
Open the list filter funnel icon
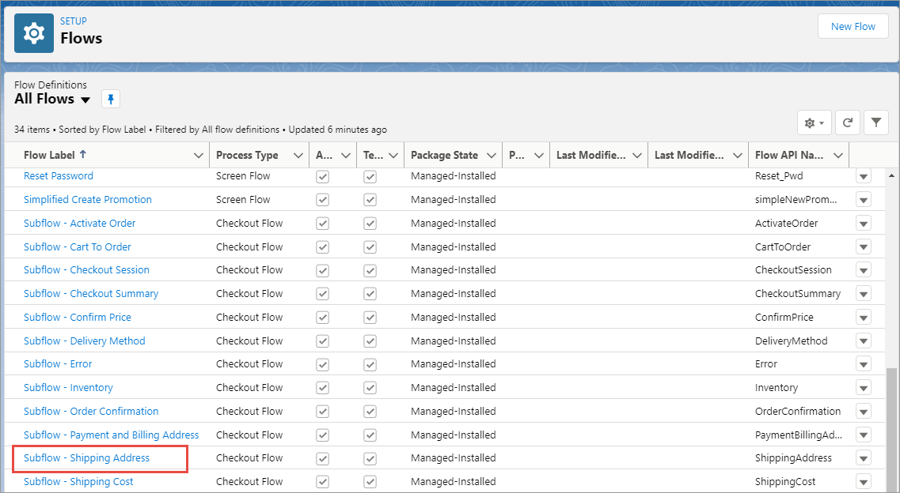[x=876, y=123]
